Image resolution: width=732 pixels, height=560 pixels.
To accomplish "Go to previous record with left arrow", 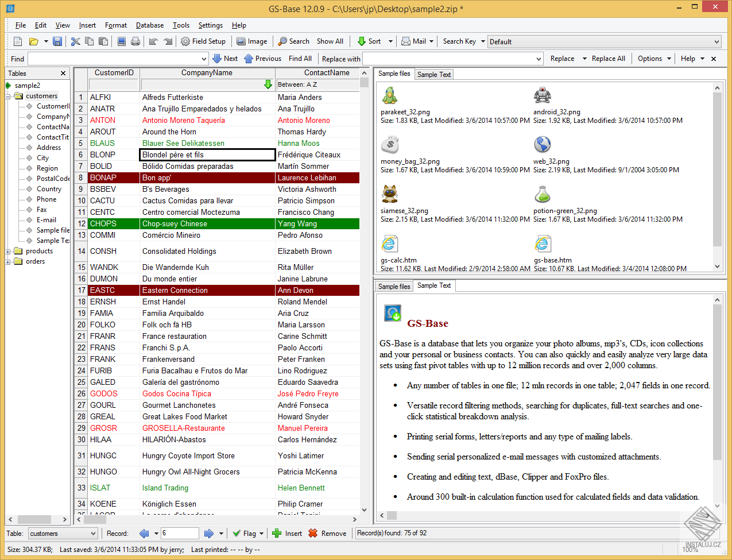I will click(x=144, y=533).
